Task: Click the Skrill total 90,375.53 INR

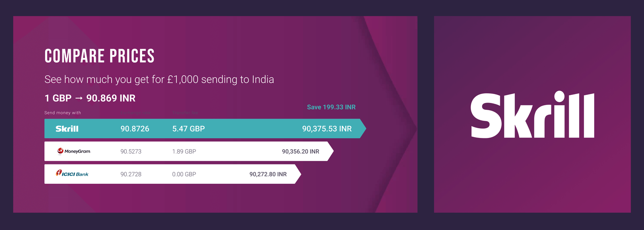Action: (x=327, y=129)
